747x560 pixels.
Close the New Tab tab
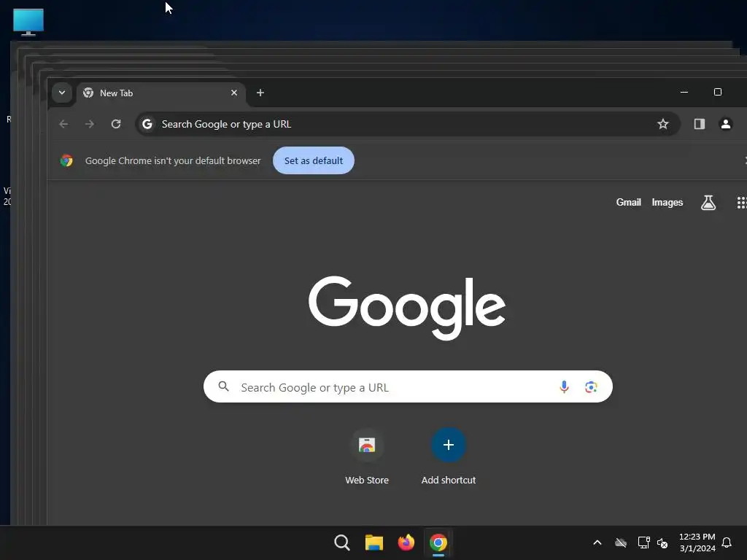tap(234, 93)
